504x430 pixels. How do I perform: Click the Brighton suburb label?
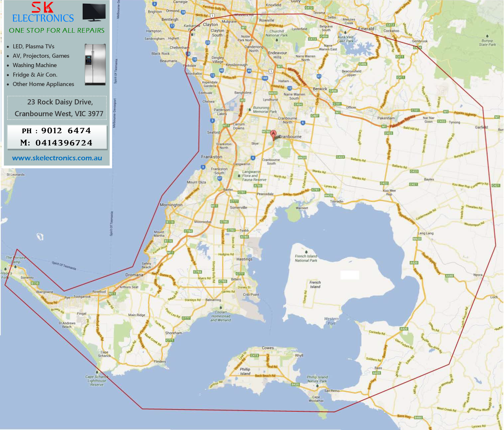point(155,12)
